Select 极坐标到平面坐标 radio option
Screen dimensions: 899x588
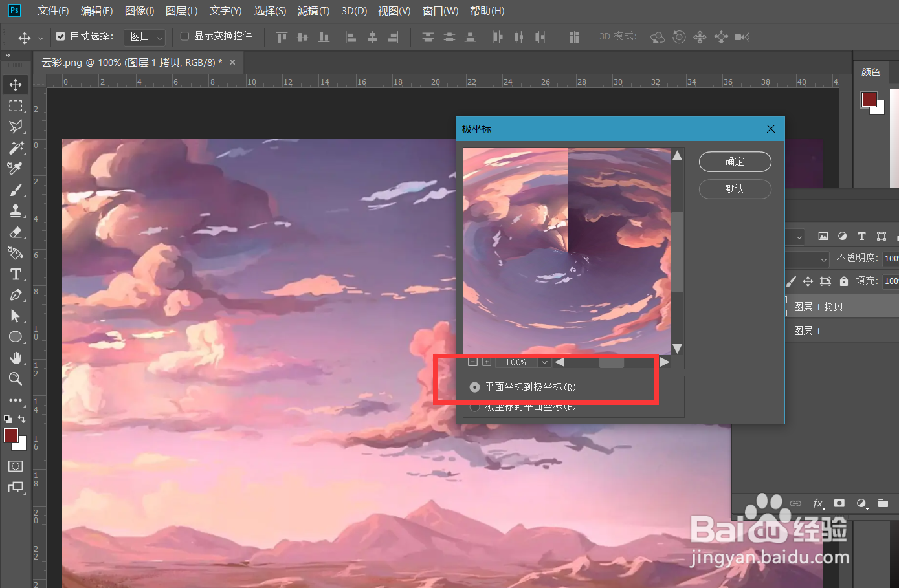click(475, 408)
